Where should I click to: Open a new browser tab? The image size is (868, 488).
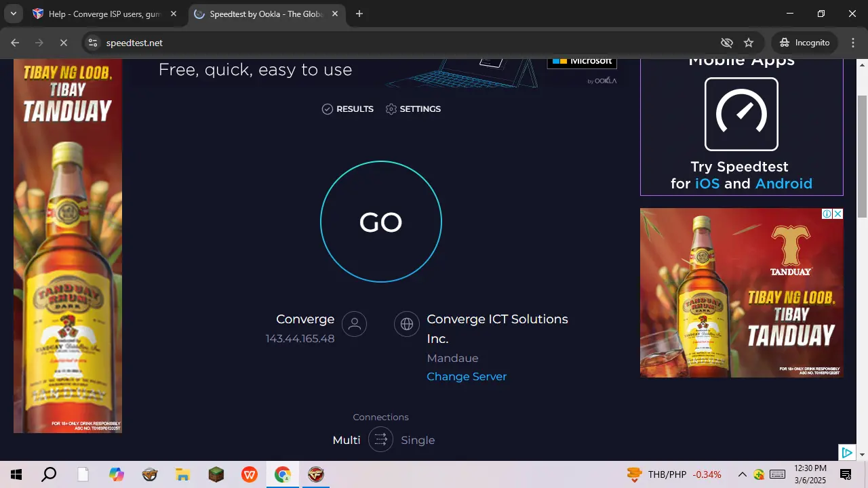click(359, 14)
